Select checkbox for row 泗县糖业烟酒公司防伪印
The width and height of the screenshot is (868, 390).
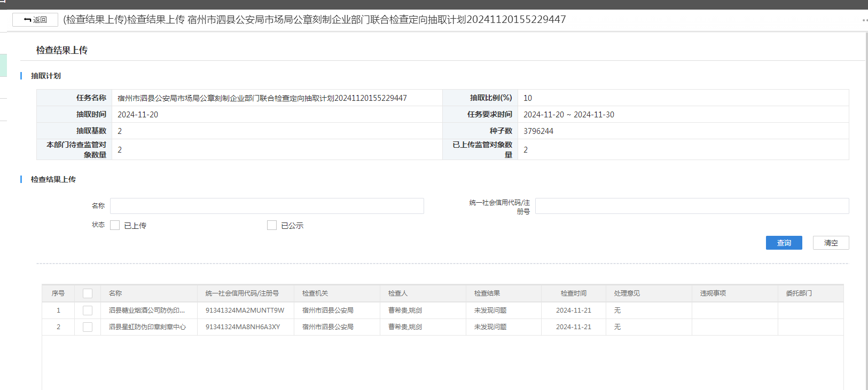coord(88,311)
